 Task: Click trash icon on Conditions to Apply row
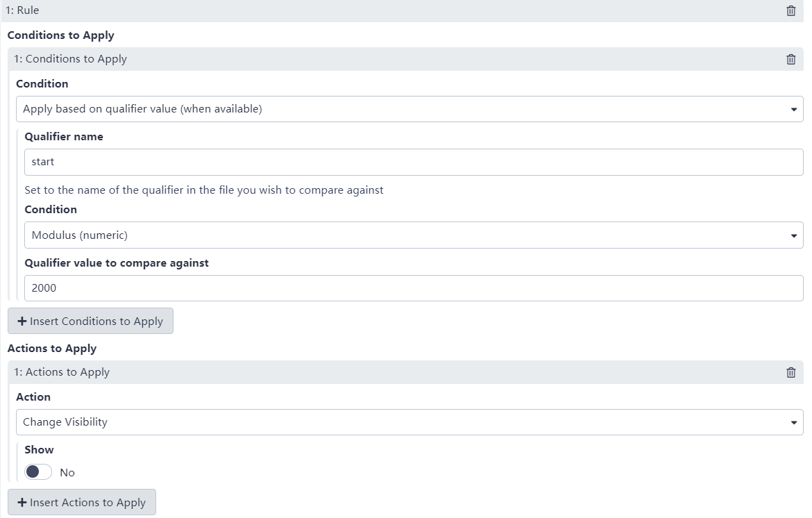790,59
